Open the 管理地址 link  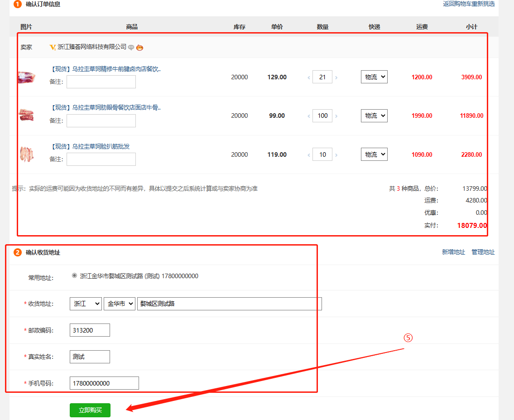click(483, 252)
